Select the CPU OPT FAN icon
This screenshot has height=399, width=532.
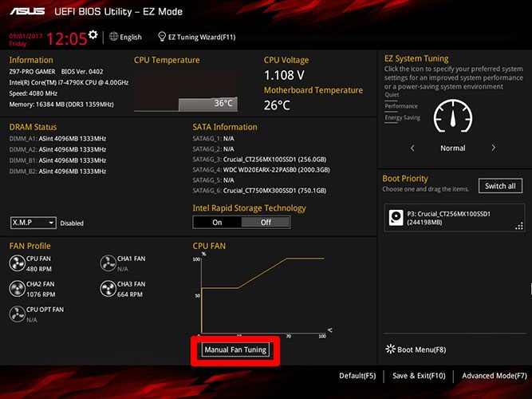18,314
